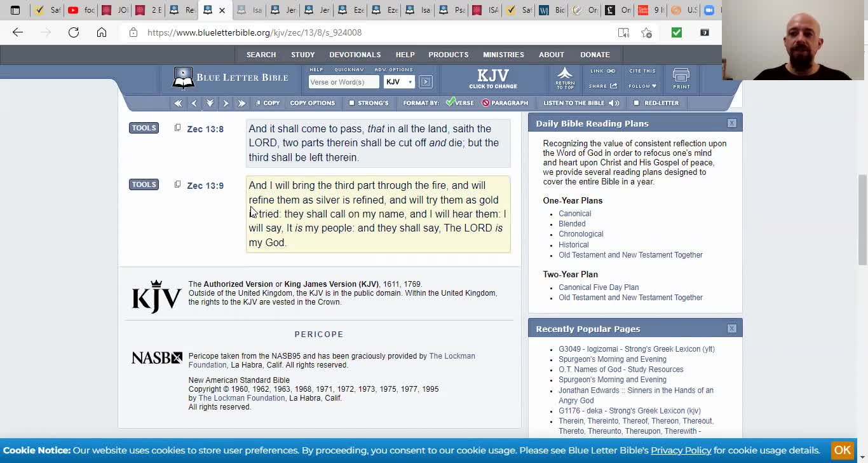Go to next verse with single right arrow

click(226, 103)
